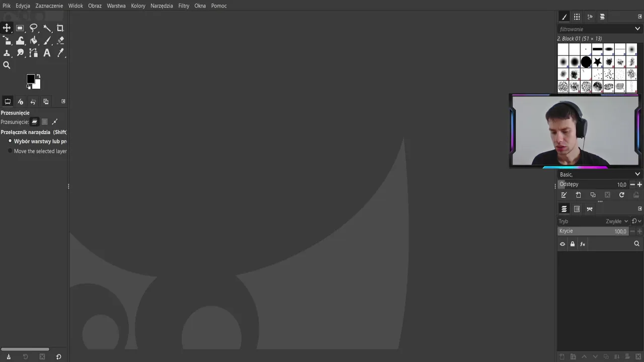Switch to the Patterns tab
The width and height of the screenshot is (644, 362).
click(577, 17)
